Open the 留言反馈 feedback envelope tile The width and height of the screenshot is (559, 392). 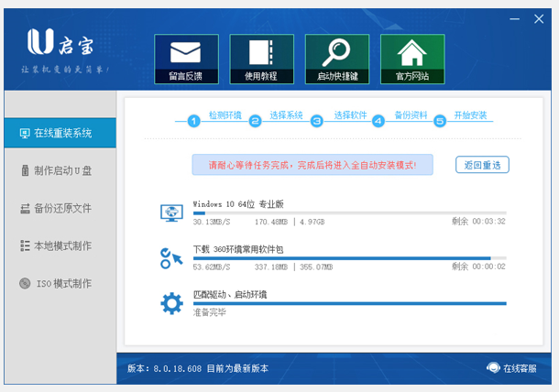point(186,60)
